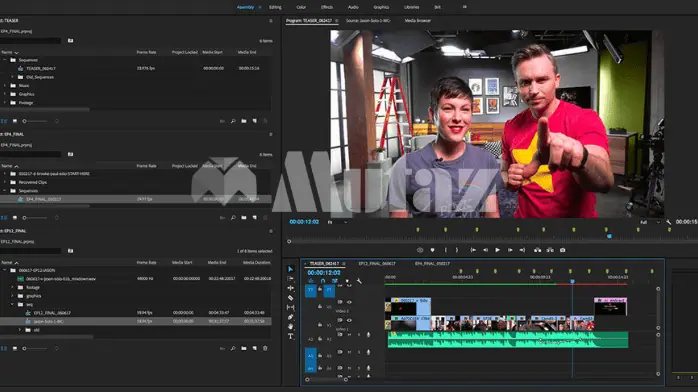This screenshot has height=392, width=698.
Task: Play the program monitor
Action: pos(497,250)
